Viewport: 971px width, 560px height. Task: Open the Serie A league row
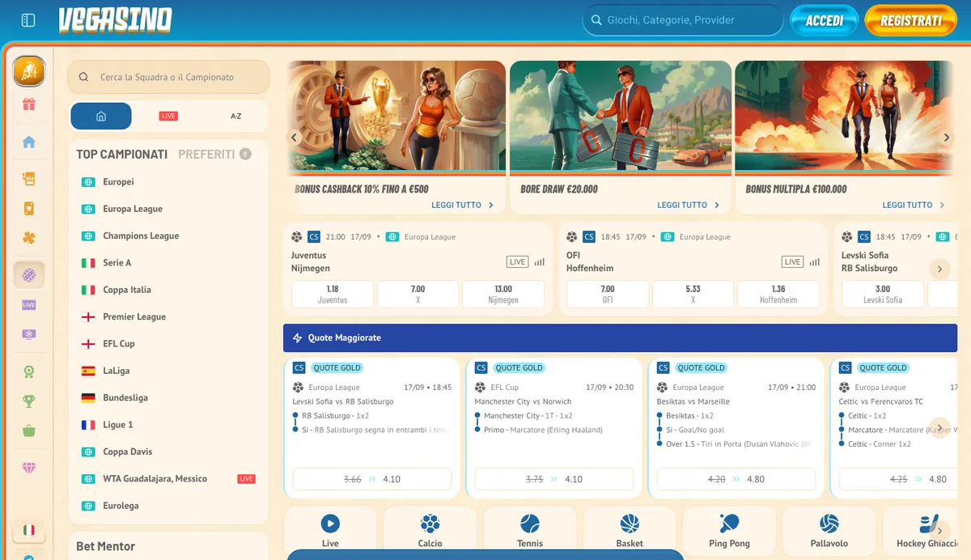point(168,263)
